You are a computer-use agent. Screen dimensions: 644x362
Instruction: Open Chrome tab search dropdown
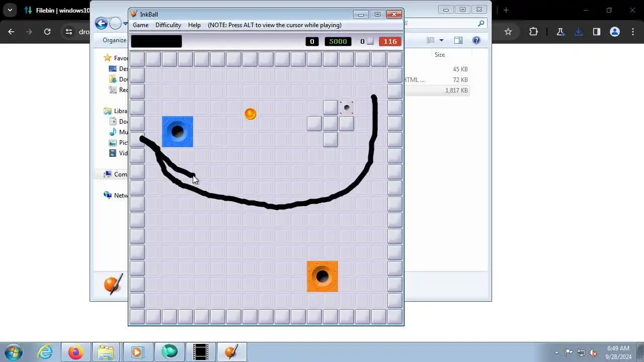(x=10, y=10)
